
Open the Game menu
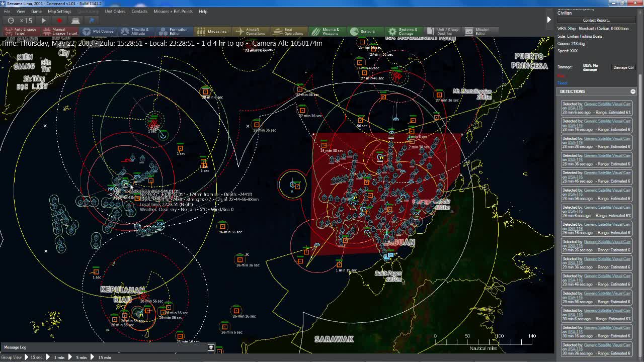pos(36,11)
